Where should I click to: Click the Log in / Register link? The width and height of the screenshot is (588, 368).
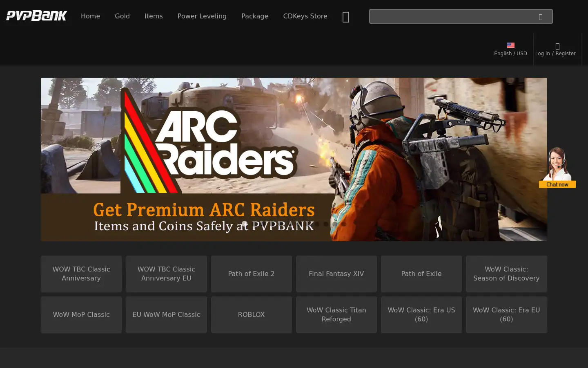point(555,54)
